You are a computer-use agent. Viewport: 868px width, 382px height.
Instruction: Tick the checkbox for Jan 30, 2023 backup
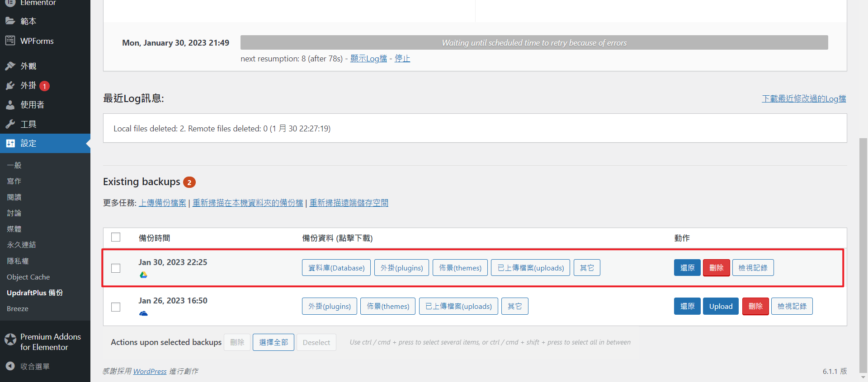coord(116,268)
